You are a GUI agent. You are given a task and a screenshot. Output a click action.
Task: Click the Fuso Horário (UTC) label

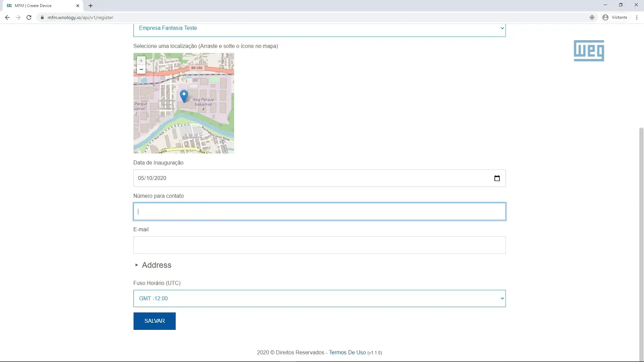[x=157, y=283]
